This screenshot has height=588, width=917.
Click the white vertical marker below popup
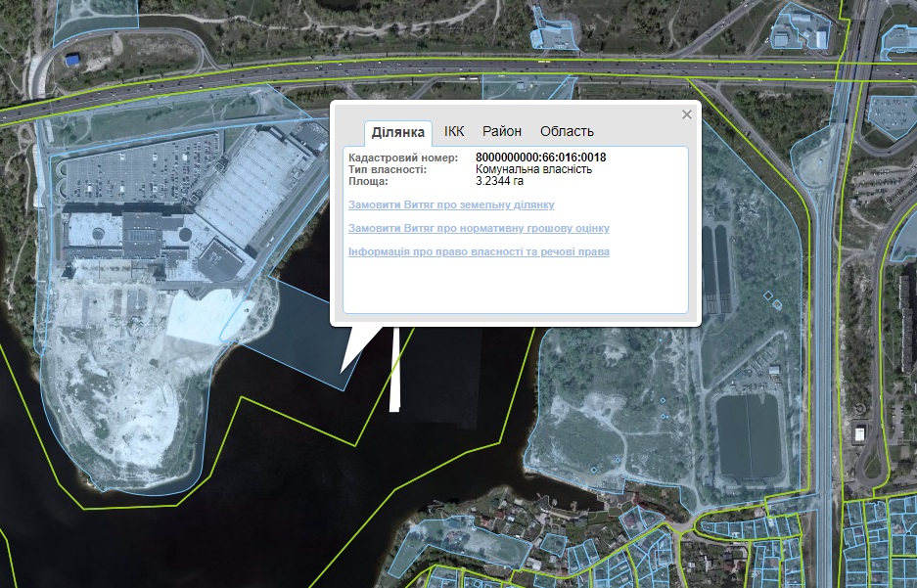click(395, 372)
